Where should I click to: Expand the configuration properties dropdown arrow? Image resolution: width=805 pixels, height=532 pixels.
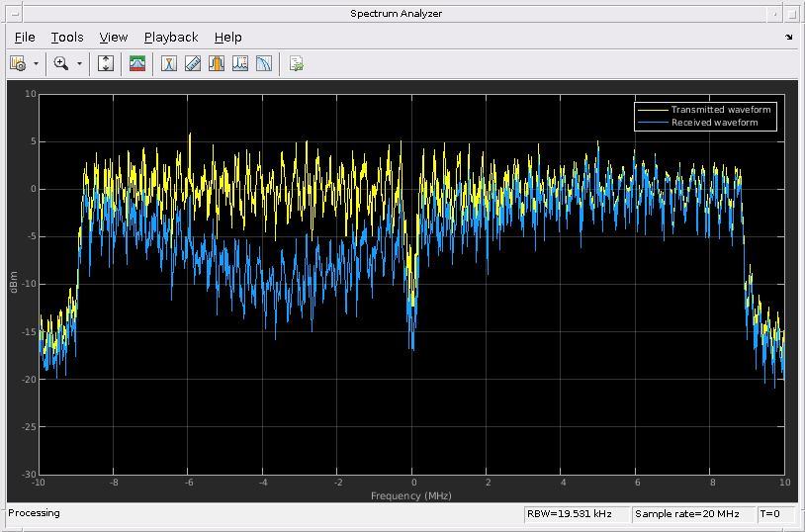[x=37, y=63]
